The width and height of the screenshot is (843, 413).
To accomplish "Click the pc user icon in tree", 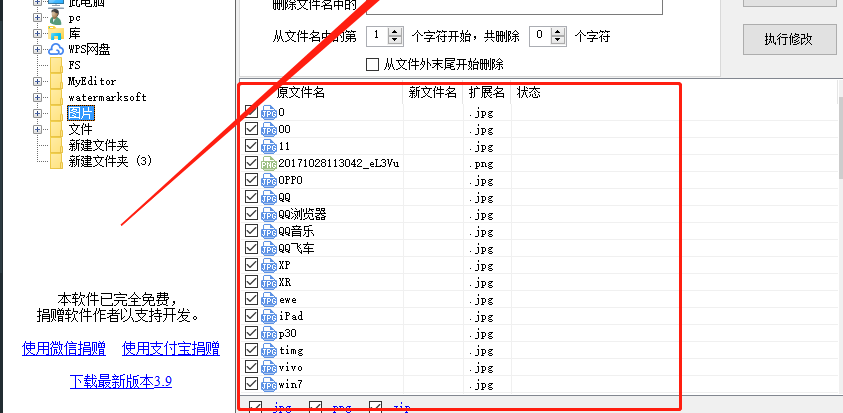I will (x=56, y=18).
